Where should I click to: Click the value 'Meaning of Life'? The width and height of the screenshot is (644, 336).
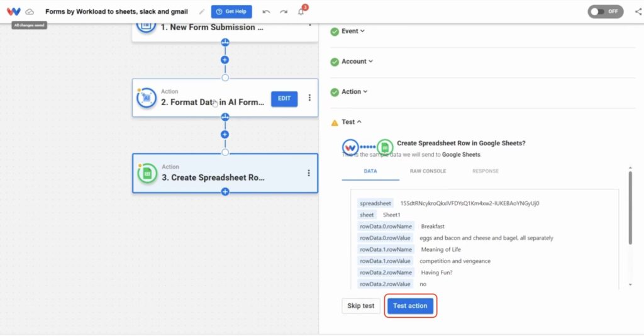pos(441,249)
